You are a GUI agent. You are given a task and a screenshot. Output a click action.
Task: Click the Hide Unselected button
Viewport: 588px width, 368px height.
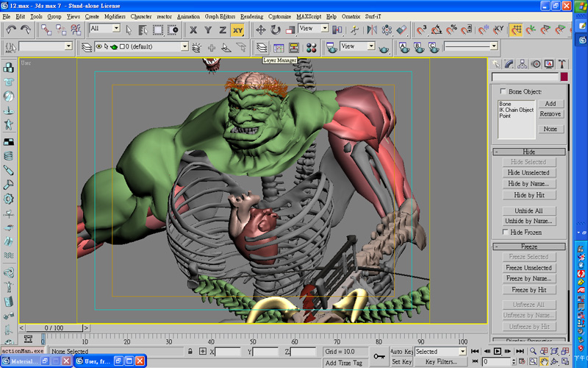pos(529,173)
